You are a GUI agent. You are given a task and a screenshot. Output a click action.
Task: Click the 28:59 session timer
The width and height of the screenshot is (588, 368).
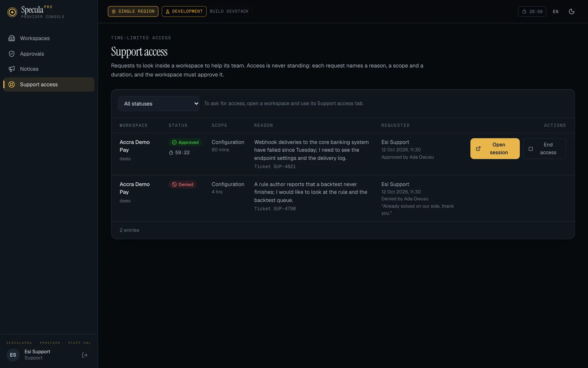[532, 11]
